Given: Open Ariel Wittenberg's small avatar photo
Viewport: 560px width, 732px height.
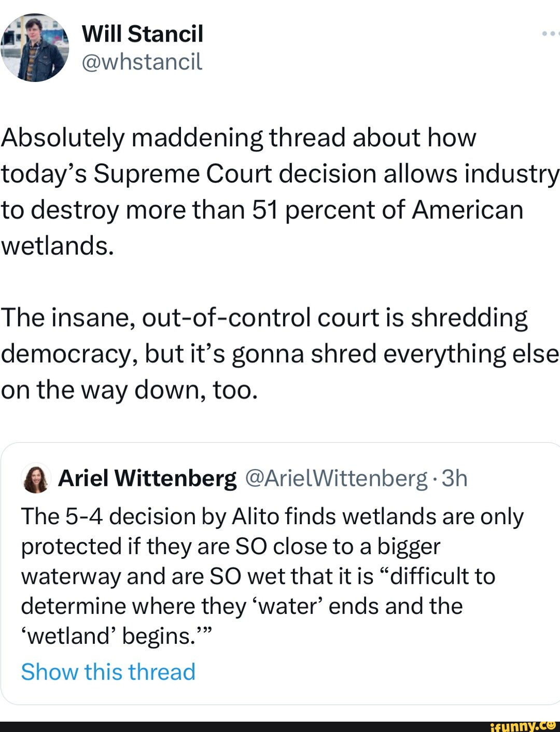Looking at the screenshot, I should tap(36, 480).
